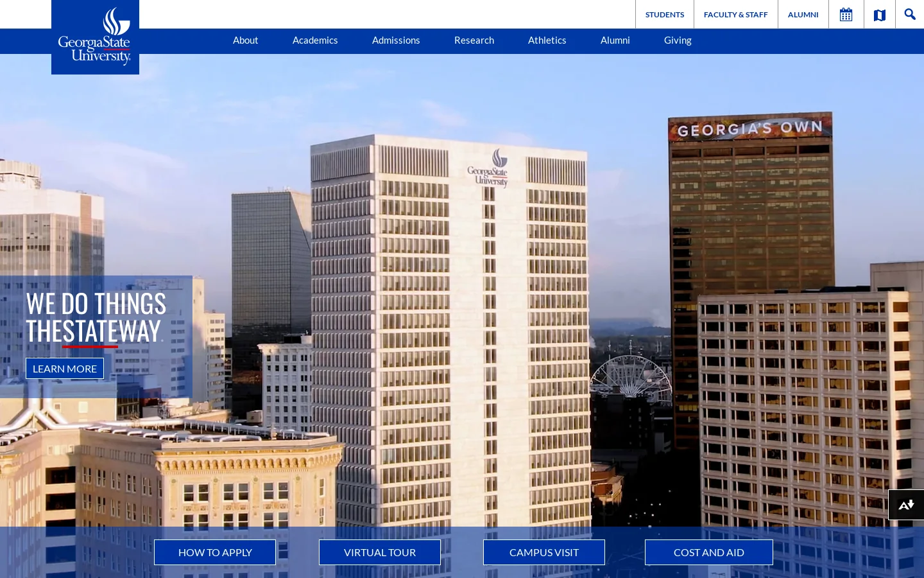This screenshot has height=578, width=924.
Task: Click the search magnifier icon
Action: pos(910,14)
